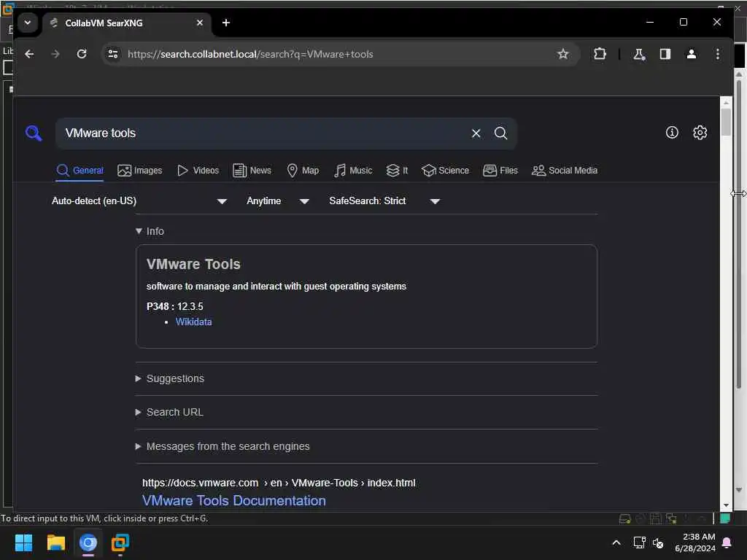
Task: Click the muted volume tray icon
Action: click(x=658, y=542)
